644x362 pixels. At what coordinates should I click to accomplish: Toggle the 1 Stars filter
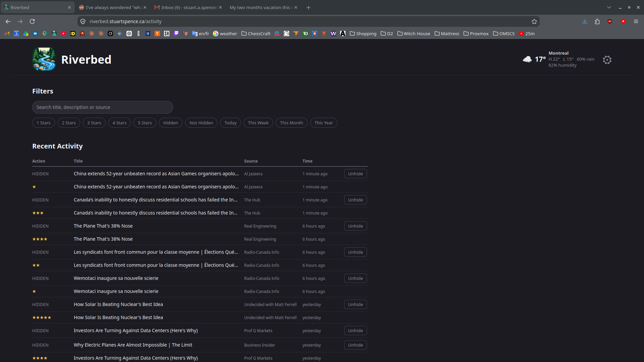coord(44,123)
